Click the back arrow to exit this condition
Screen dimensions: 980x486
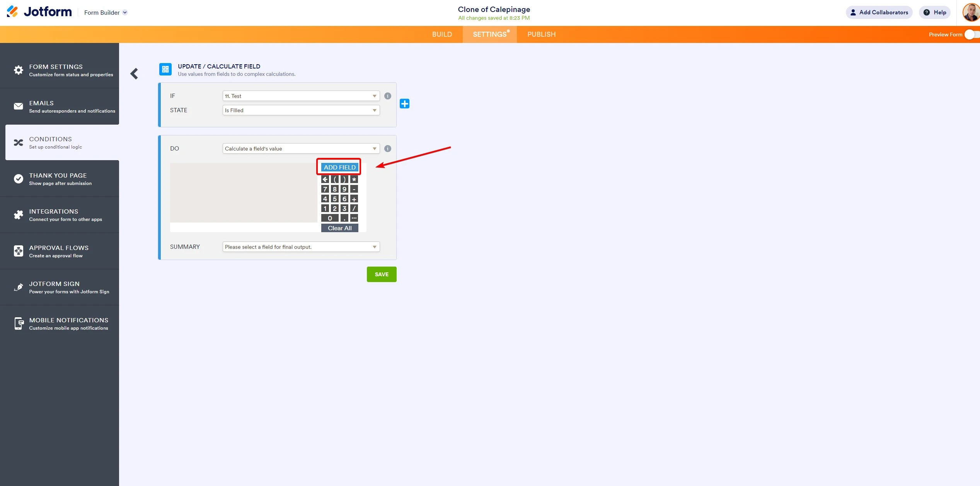[x=134, y=73]
